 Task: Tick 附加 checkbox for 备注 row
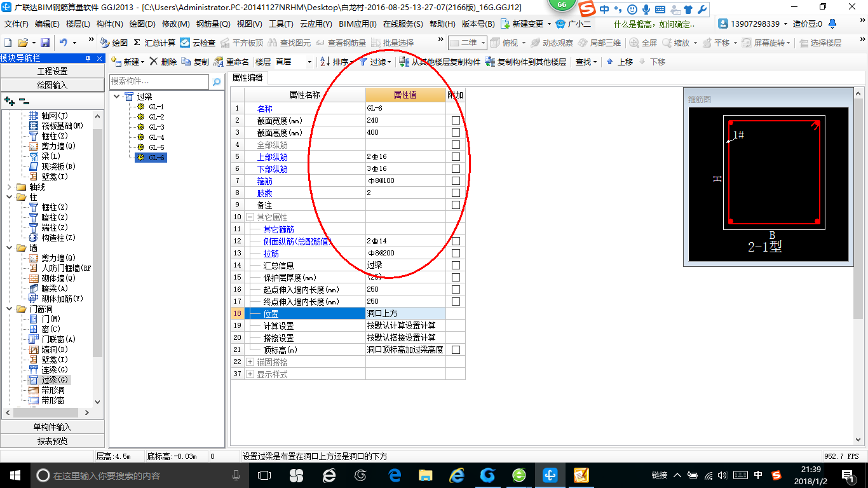[x=456, y=205]
